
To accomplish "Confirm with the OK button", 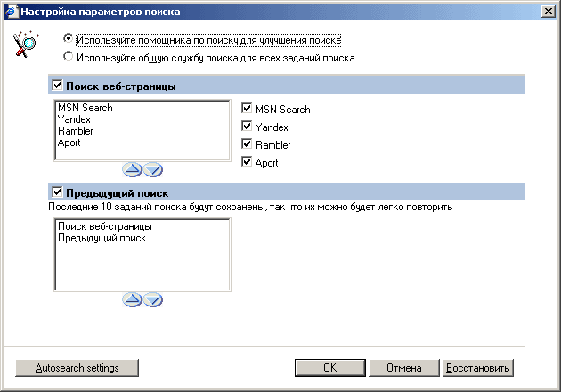I will coord(330,368).
